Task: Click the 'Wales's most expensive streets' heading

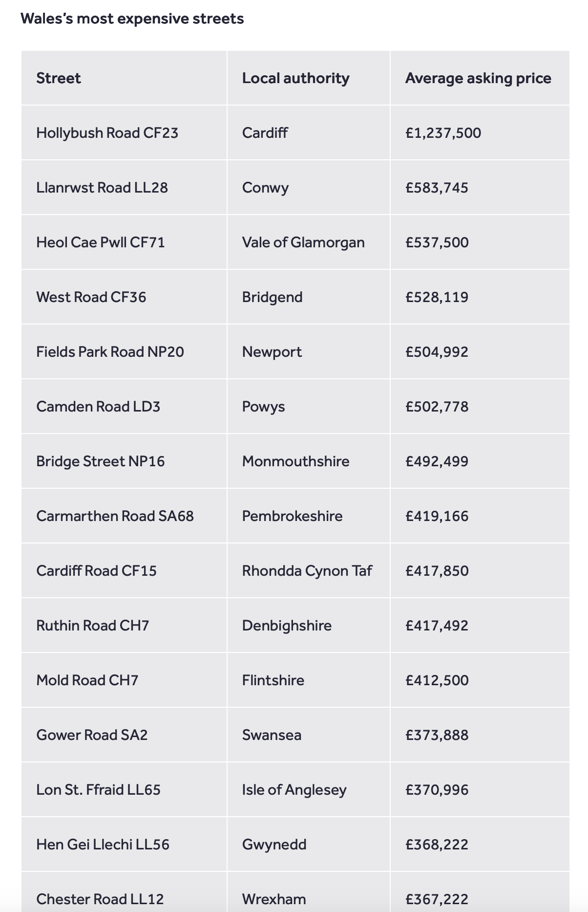Action: pos(132,19)
